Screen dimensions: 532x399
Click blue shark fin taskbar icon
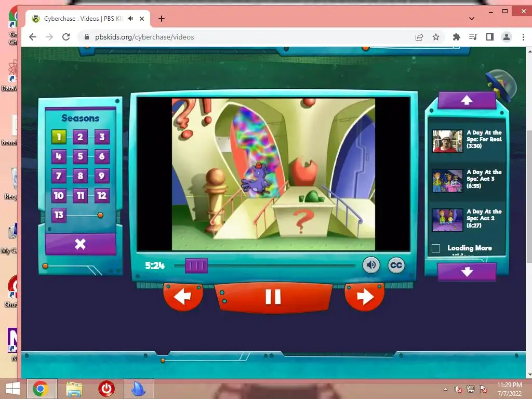click(138, 389)
